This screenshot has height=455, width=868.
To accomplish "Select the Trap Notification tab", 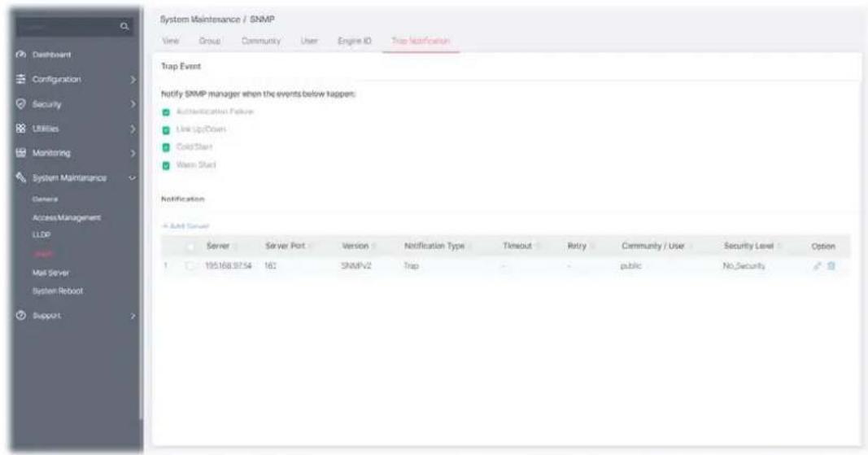I will [421, 41].
